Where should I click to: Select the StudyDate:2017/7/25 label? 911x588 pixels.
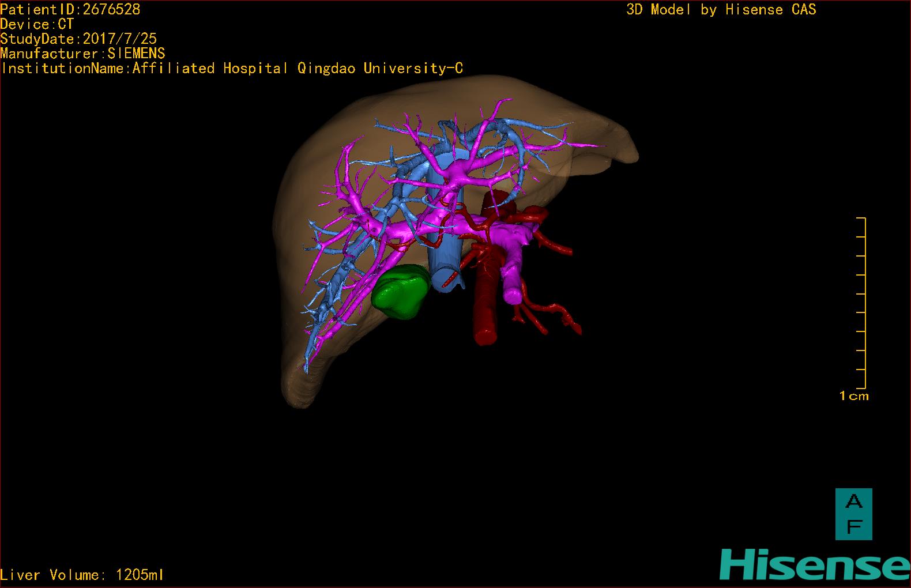[x=78, y=39]
